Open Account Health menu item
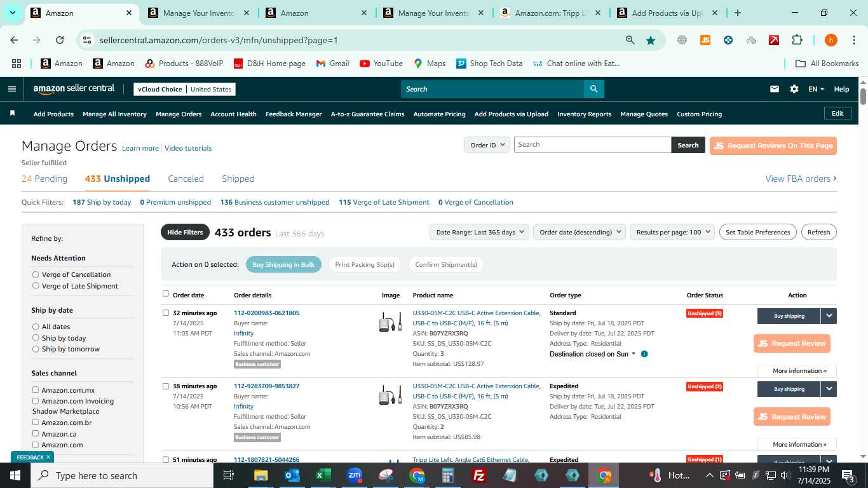868x488 pixels. tap(233, 114)
